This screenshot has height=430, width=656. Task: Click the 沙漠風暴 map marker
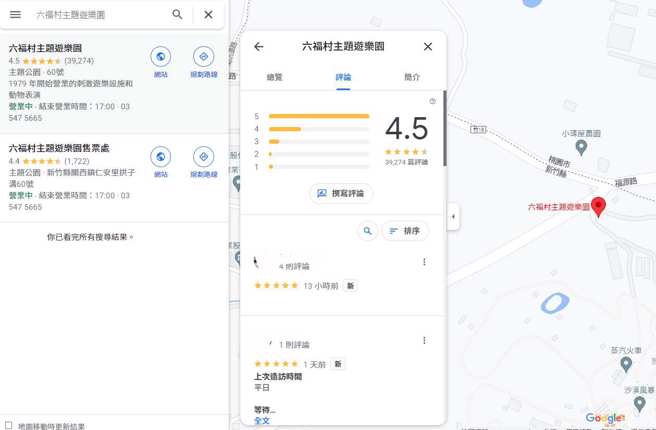tap(639, 404)
